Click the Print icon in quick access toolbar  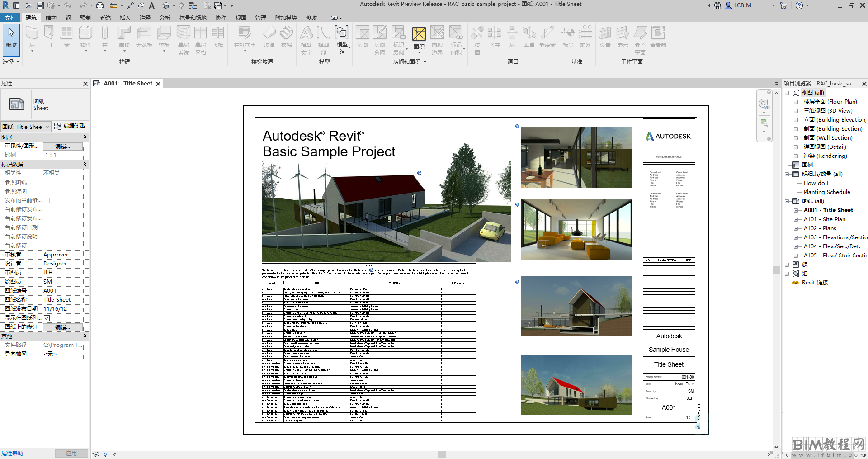[x=100, y=5]
